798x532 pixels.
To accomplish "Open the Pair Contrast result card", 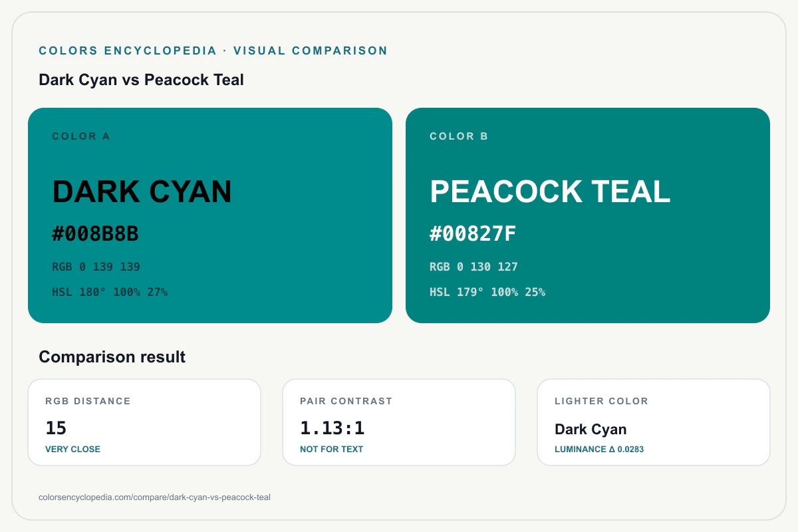I will 399,422.
